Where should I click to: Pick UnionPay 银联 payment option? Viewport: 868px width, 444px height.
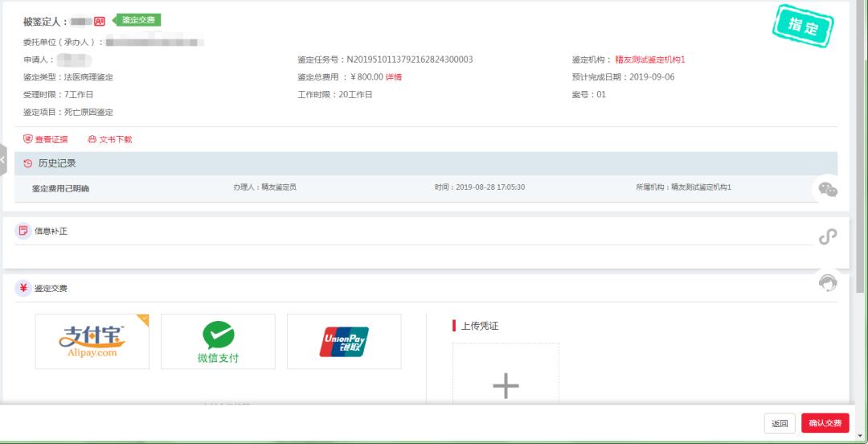(x=344, y=341)
